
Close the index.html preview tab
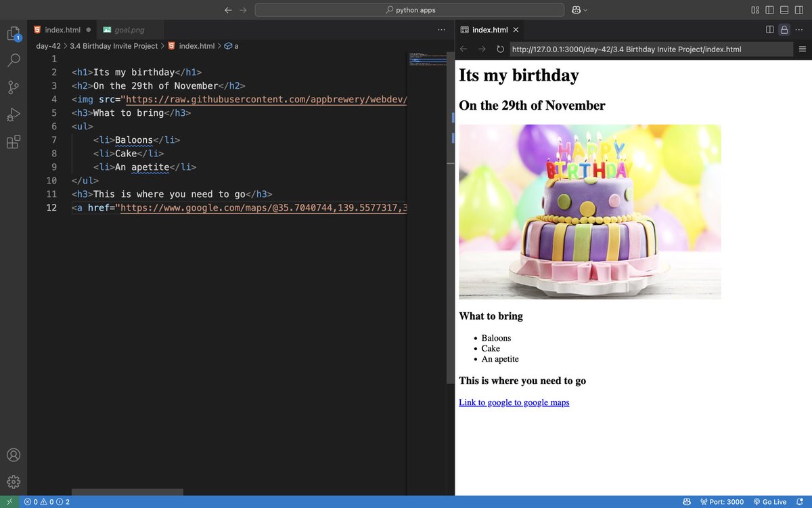(516, 30)
